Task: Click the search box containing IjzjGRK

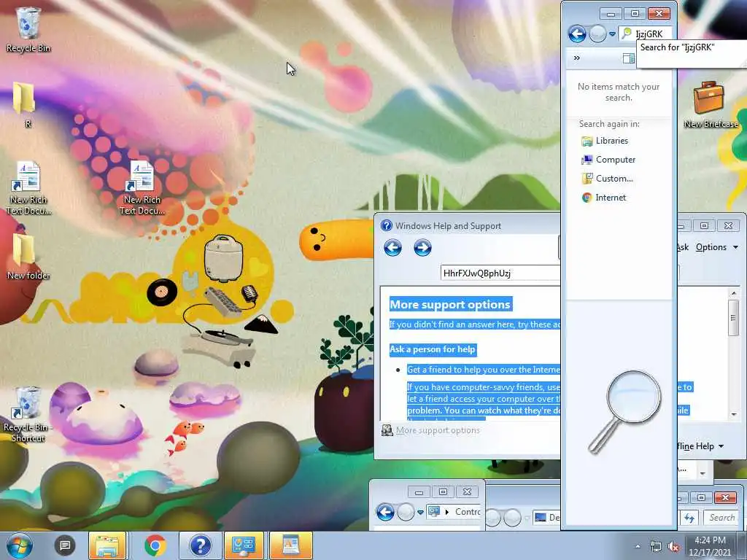Action: pyautogui.click(x=646, y=34)
